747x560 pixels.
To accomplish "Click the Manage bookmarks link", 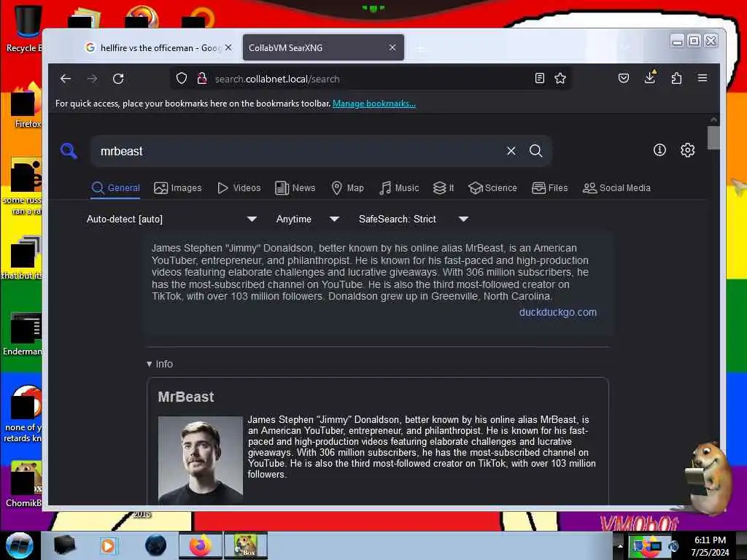I will click(x=374, y=104).
